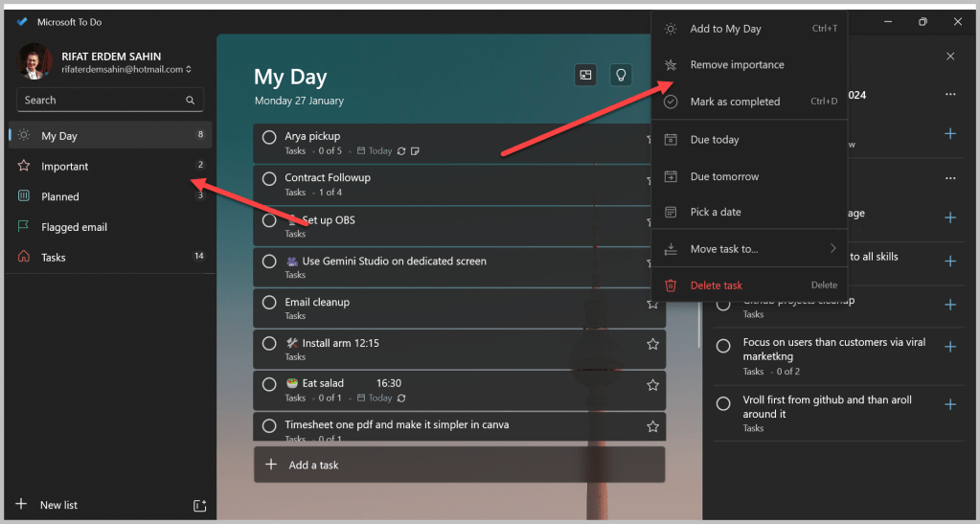Complete Focus on users than customers task
This screenshot has height=524, width=980.
click(723, 346)
